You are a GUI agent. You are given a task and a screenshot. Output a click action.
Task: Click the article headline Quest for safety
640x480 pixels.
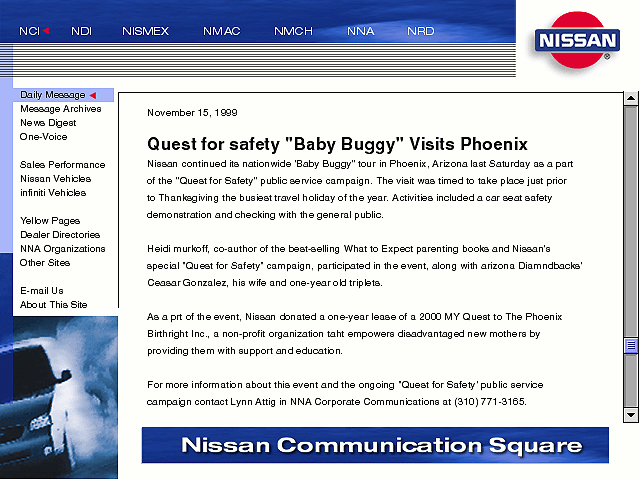(337, 144)
